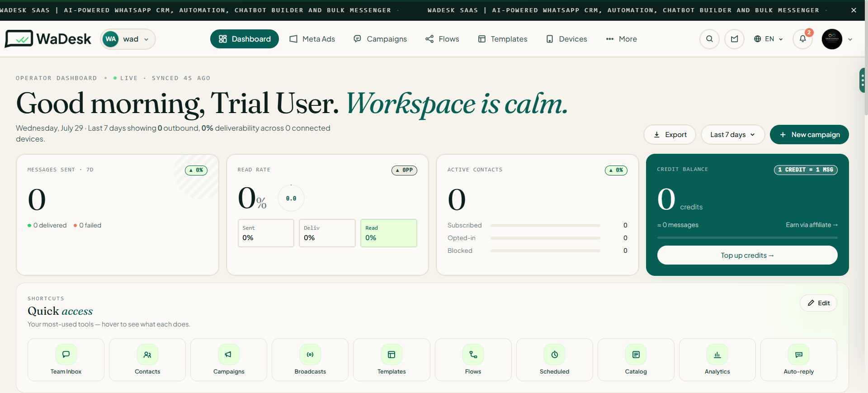The height and width of the screenshot is (393, 868).
Task: Click the Export button
Action: pos(670,134)
